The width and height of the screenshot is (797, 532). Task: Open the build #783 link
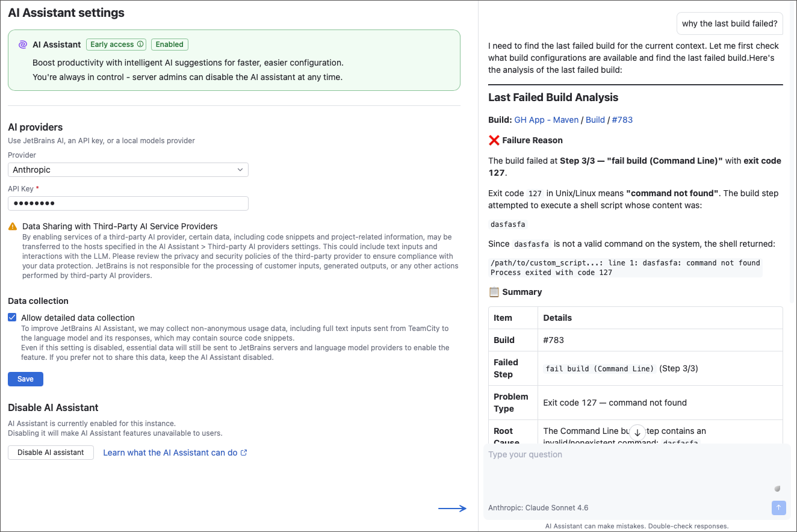[622, 120]
